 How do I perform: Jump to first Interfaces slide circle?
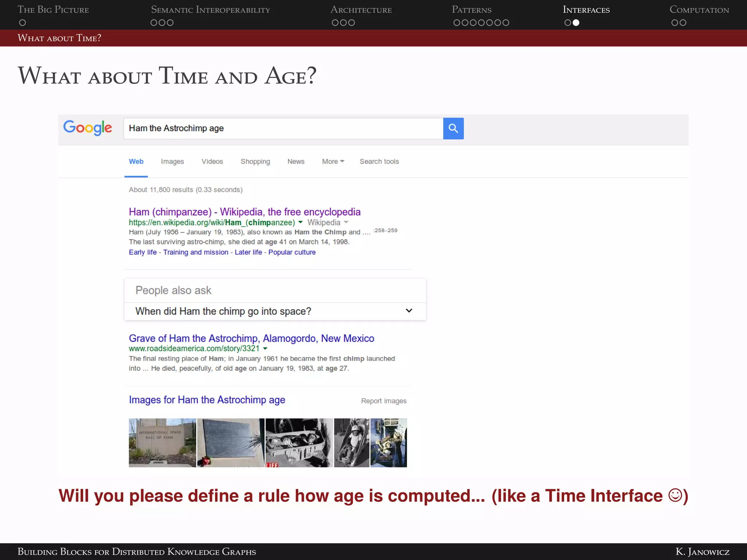tap(568, 23)
